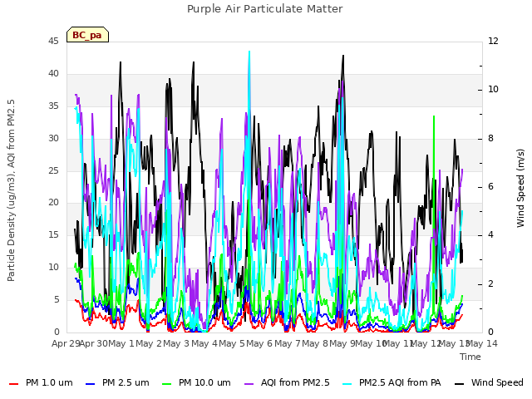Viewport: 532px width, 399px height.
Task: Click the chart title Purple Air Particulate Matter
Action: coord(265,9)
